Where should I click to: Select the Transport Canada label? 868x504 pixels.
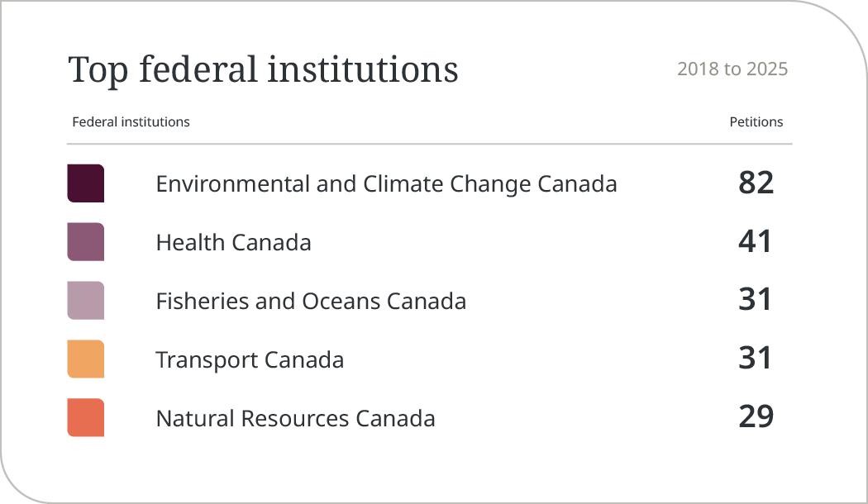(250, 360)
